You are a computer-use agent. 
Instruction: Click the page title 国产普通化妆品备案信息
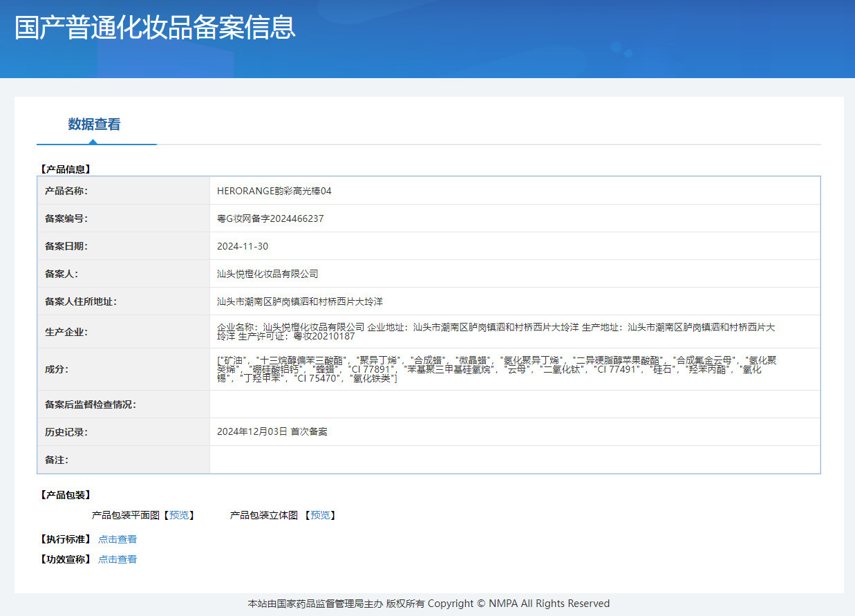155,26
